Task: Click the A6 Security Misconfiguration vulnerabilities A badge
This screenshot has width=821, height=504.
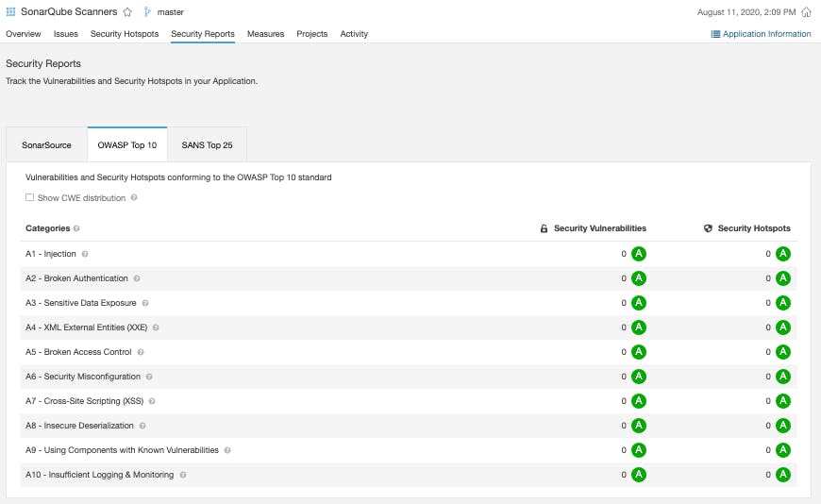Action: coord(639,377)
